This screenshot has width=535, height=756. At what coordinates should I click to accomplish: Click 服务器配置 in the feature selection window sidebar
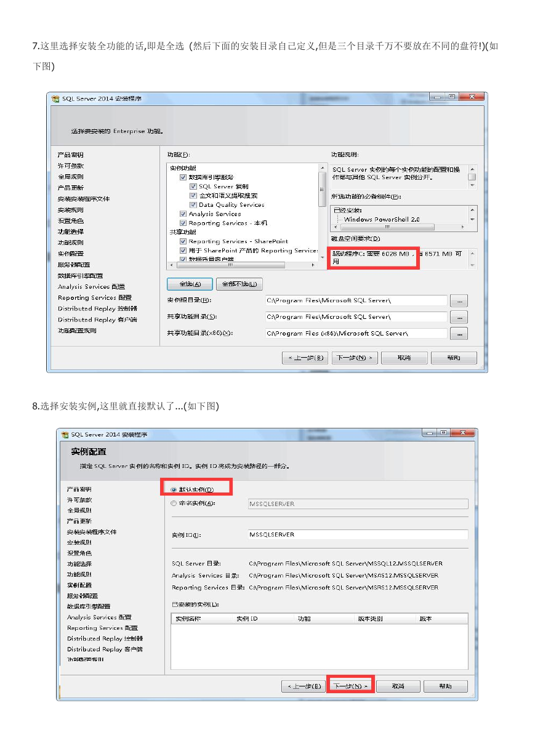click(74, 265)
